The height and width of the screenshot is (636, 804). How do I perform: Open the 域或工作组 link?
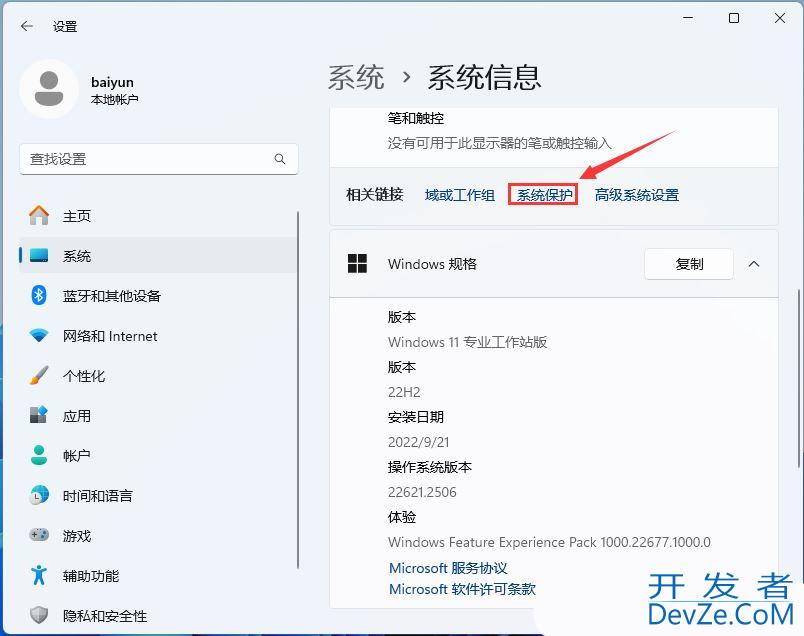(459, 195)
